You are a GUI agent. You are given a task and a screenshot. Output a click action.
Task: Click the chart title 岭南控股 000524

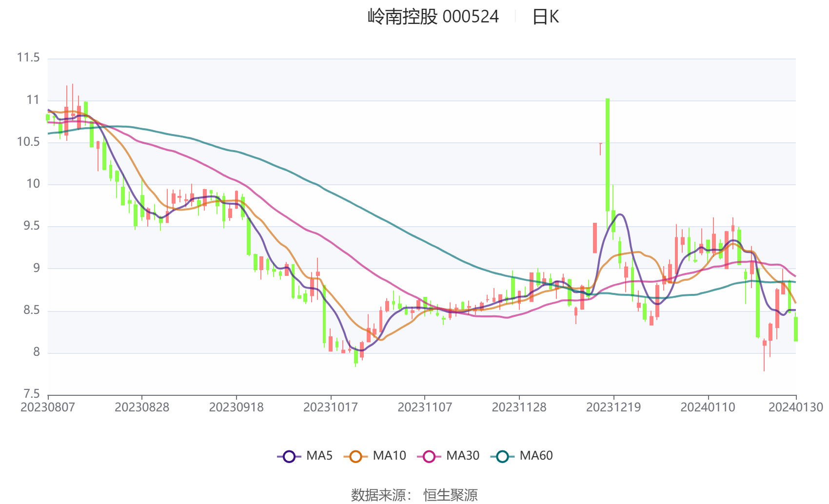tap(434, 17)
